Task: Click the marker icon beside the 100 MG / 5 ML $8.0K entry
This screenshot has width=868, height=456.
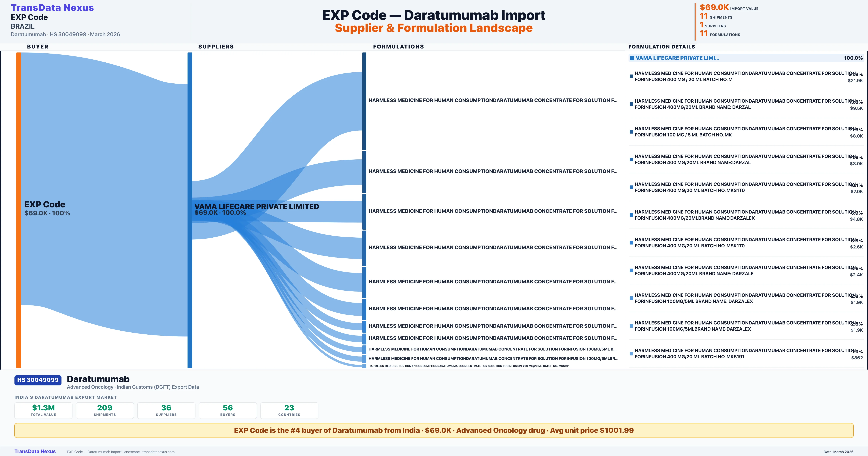Action: click(631, 132)
